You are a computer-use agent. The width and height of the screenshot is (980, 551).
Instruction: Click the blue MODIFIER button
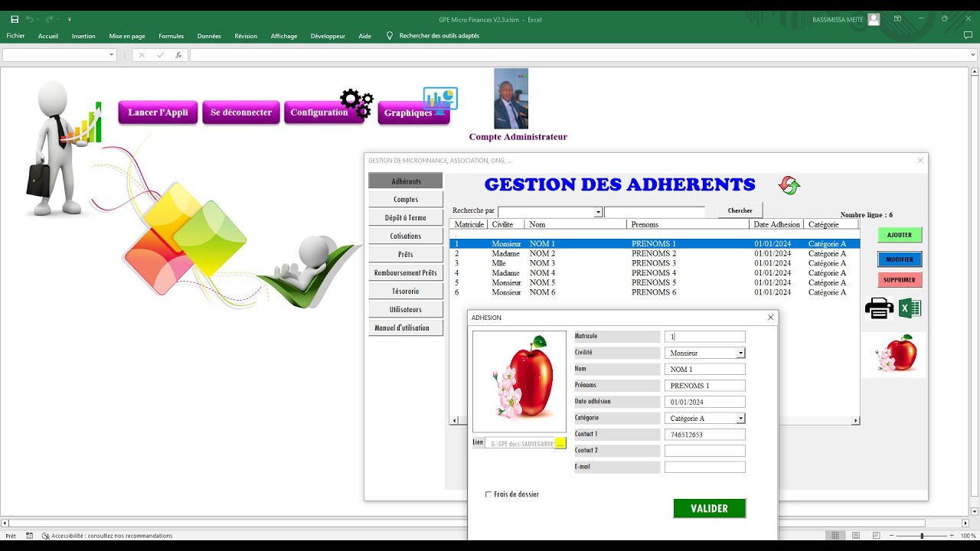[x=900, y=259]
